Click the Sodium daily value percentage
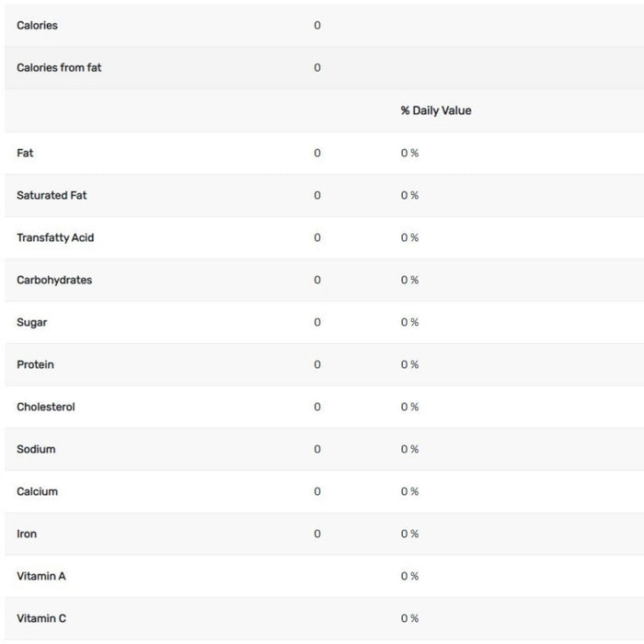 click(x=409, y=449)
